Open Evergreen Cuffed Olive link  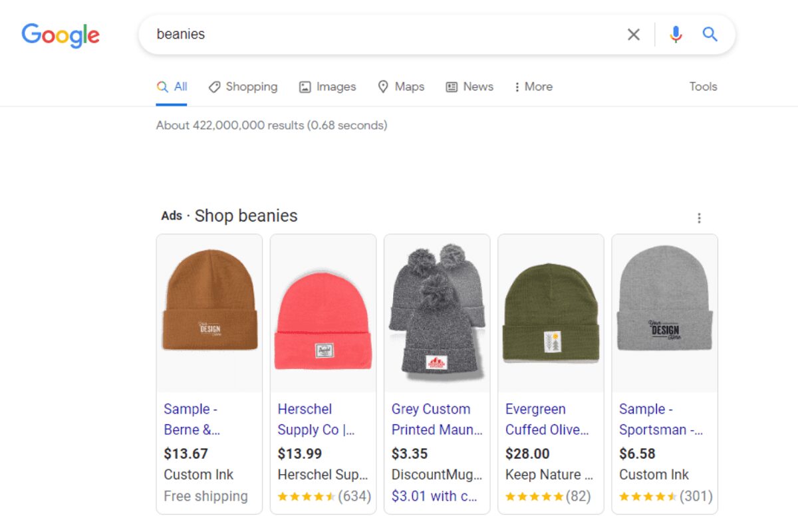[x=547, y=420]
